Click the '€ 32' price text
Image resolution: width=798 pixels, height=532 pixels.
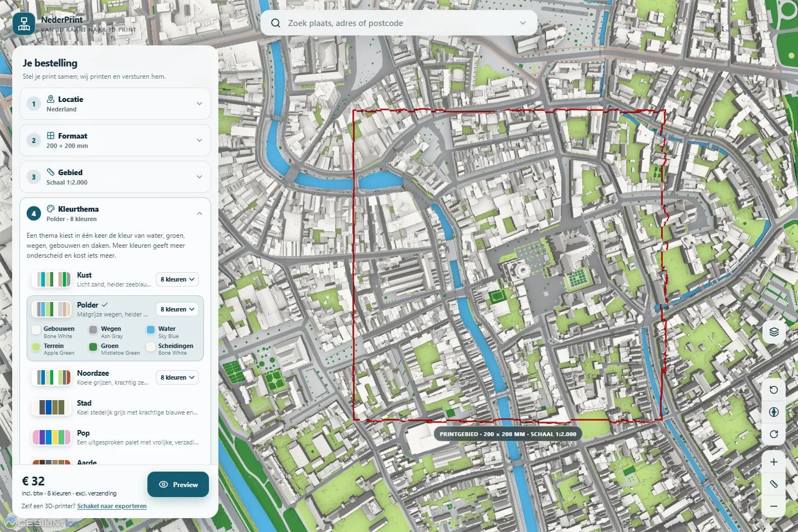[33, 481]
